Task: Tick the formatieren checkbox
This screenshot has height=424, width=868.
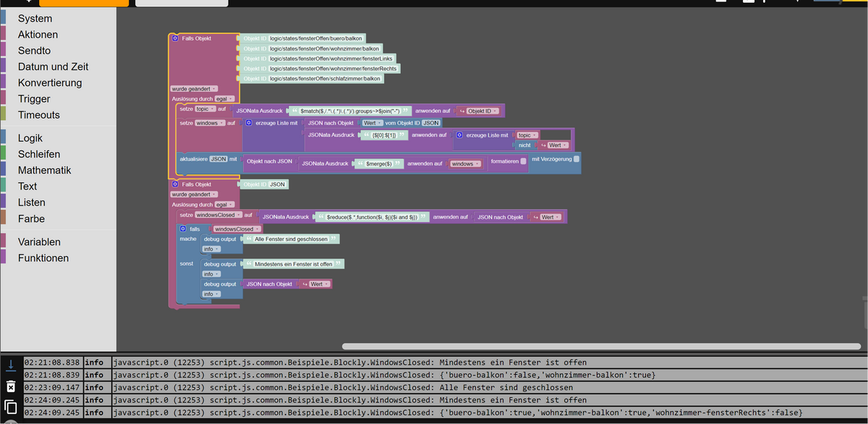Action: (x=523, y=161)
